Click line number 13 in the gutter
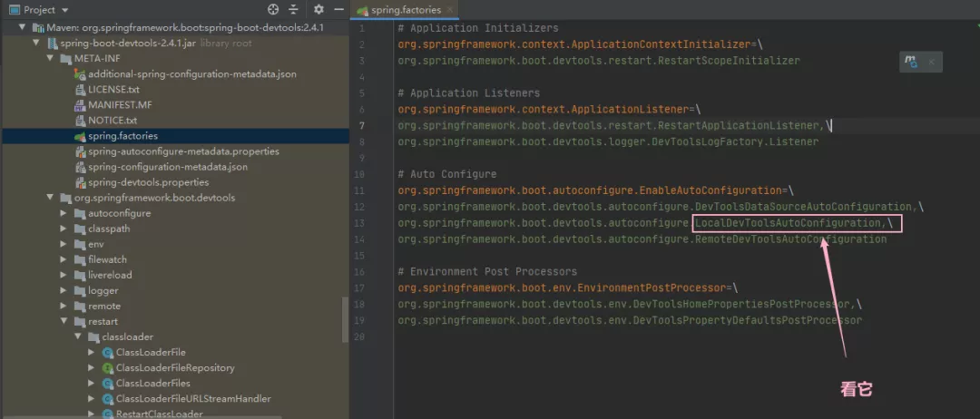 point(358,223)
